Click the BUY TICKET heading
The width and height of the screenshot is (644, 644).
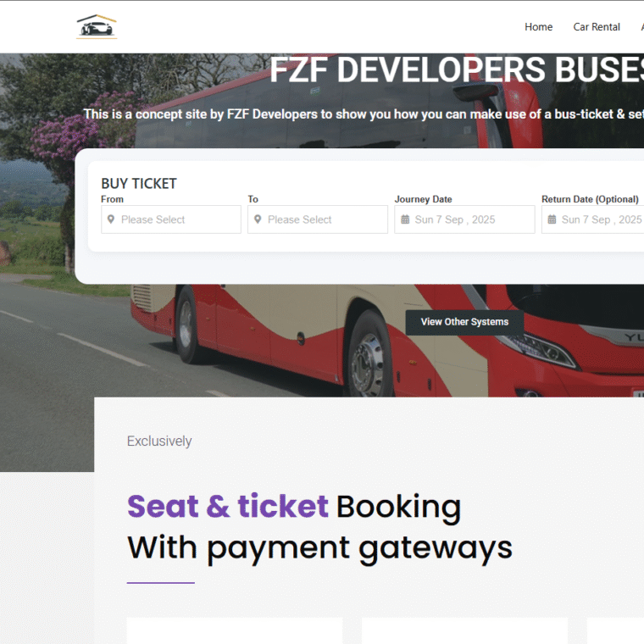coord(139,184)
